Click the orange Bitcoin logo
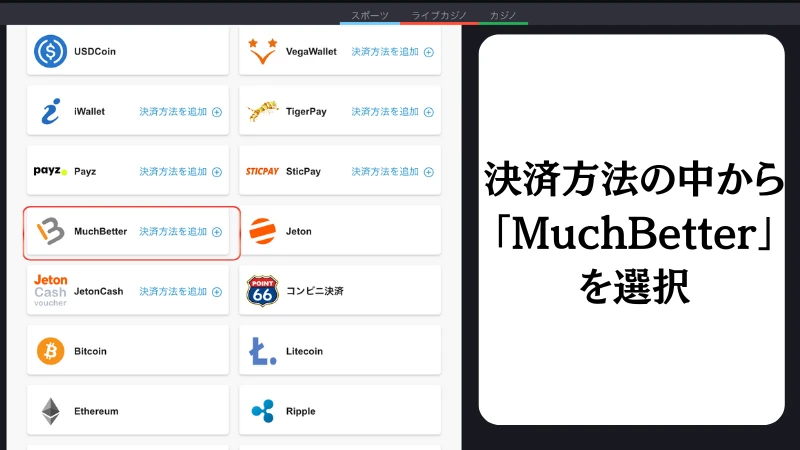Screen dimensions: 800x450 [x=51, y=351]
